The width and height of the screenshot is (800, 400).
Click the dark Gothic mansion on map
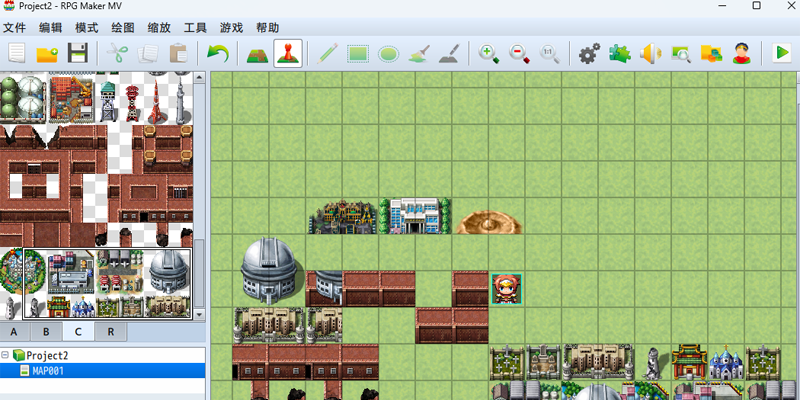[343, 217]
